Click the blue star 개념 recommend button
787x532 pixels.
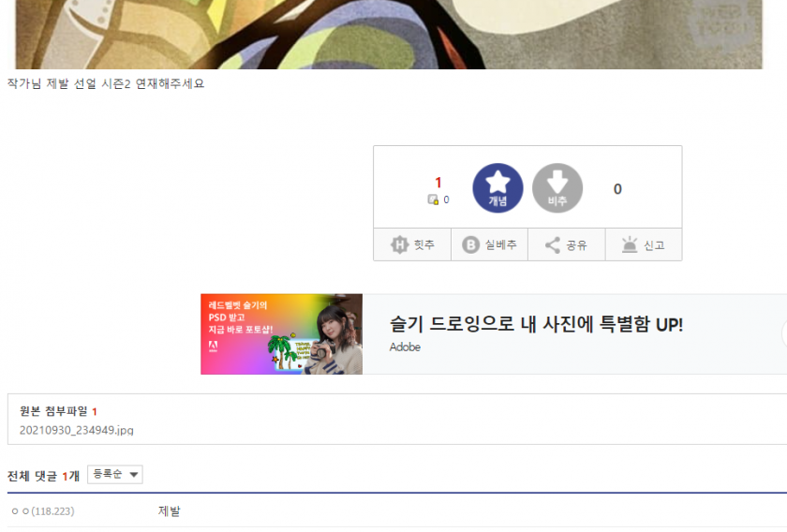pos(497,187)
